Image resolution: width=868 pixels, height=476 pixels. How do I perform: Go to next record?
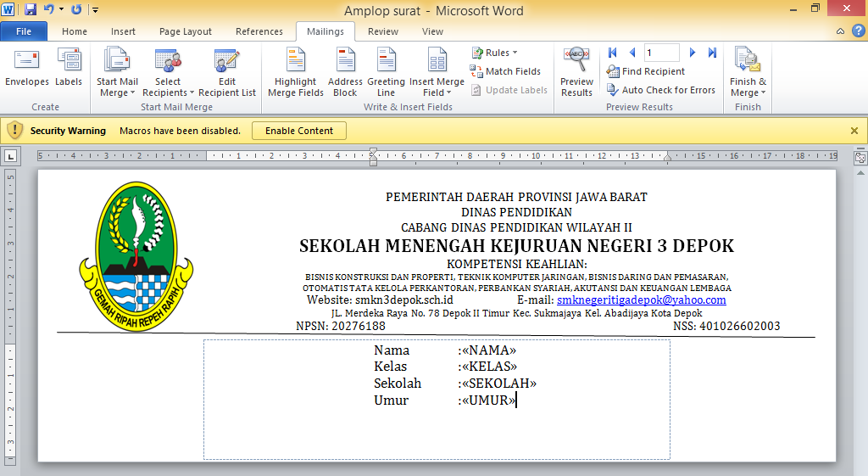click(x=692, y=53)
